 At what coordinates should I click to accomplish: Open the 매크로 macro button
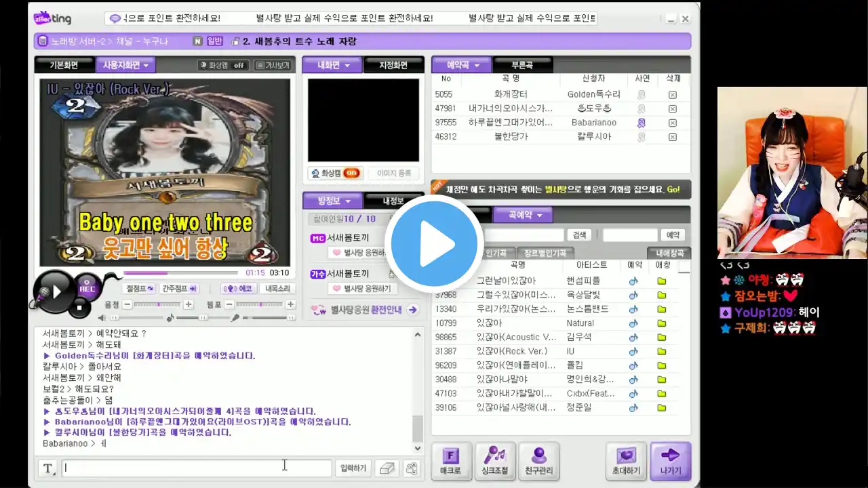point(450,461)
